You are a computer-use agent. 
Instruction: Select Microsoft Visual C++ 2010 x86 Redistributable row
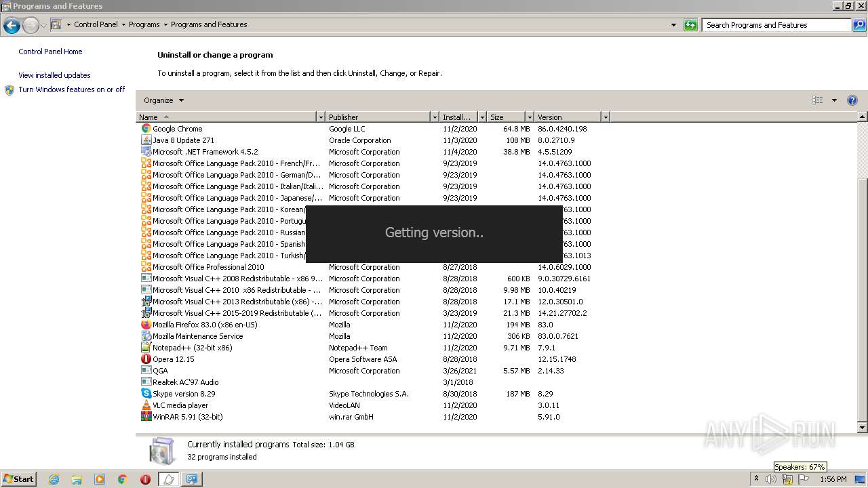tap(372, 290)
